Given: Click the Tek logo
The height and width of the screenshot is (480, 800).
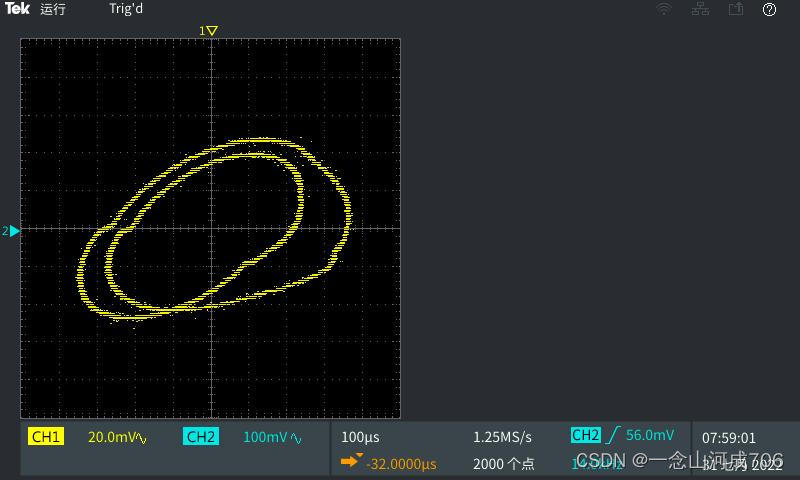Looking at the screenshot, I should coord(17,8).
